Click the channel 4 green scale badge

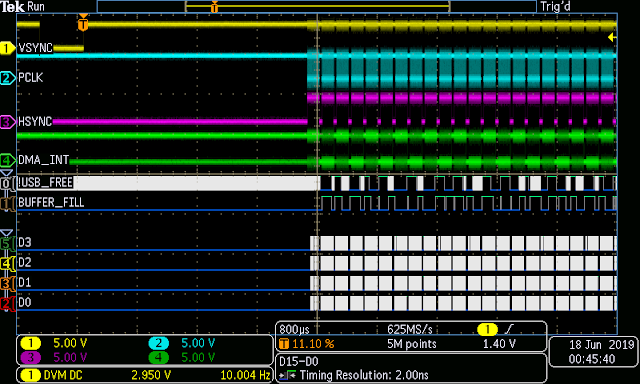click(158, 357)
